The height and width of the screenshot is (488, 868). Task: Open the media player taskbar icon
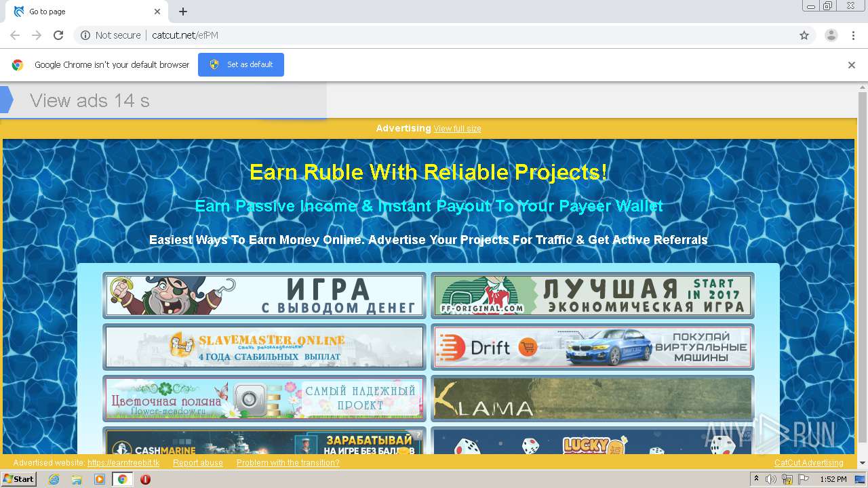point(100,479)
